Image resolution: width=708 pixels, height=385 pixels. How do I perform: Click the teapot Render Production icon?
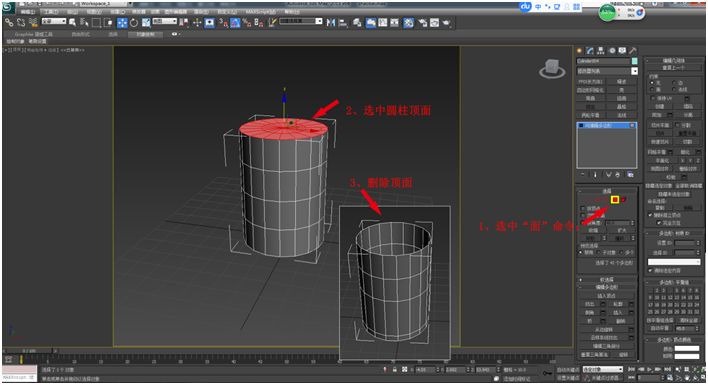(x=447, y=23)
